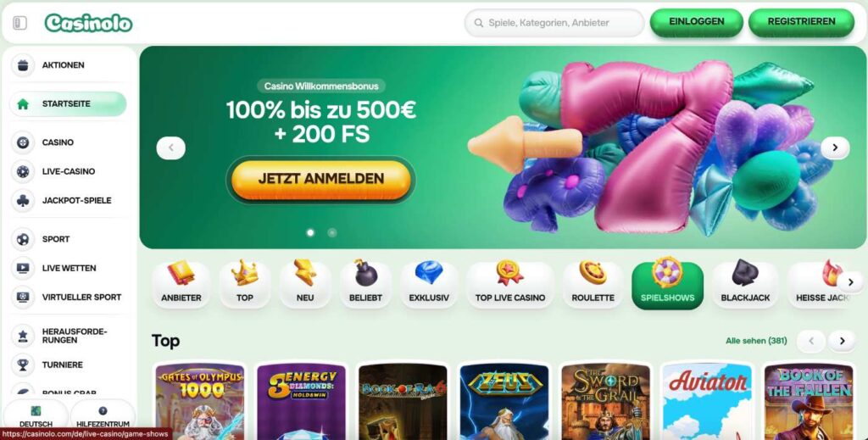
Task: Open Sport soccer ball icon
Action: click(23, 239)
